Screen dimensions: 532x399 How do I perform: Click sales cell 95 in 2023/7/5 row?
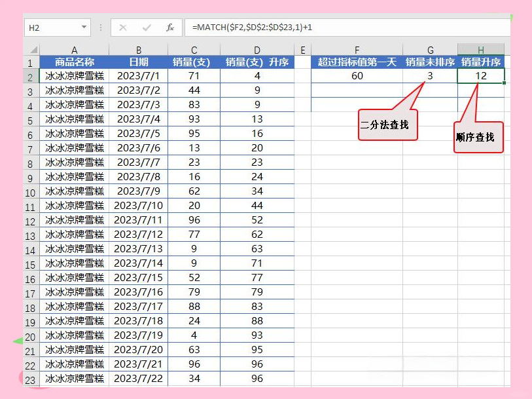[194, 134]
